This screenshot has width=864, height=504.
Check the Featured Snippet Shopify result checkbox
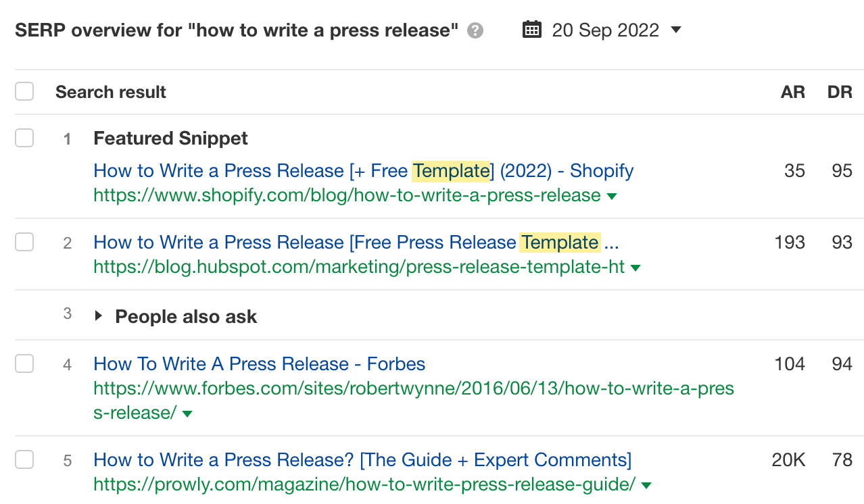pyautogui.click(x=24, y=137)
